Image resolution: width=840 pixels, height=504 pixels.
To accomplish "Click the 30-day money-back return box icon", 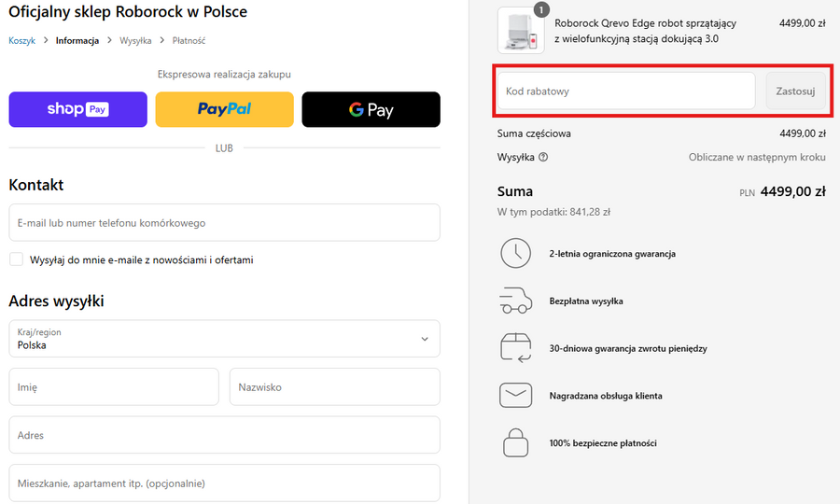I will [516, 348].
